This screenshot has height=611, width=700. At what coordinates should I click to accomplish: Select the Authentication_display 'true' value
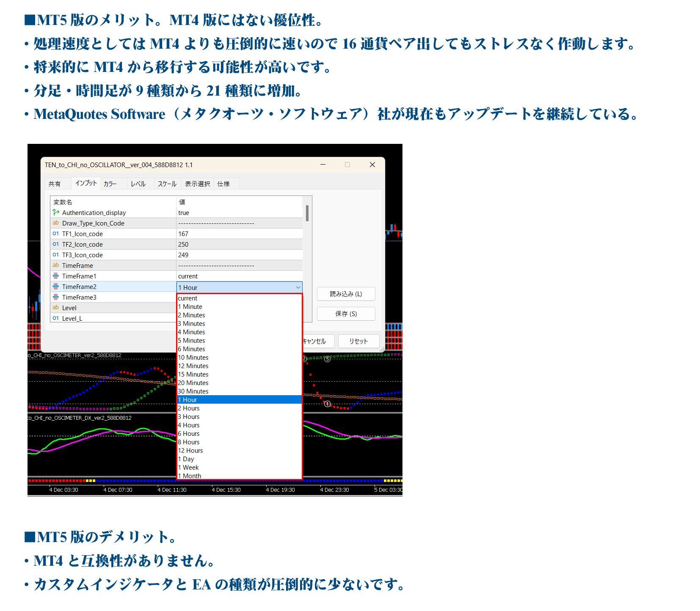click(184, 213)
